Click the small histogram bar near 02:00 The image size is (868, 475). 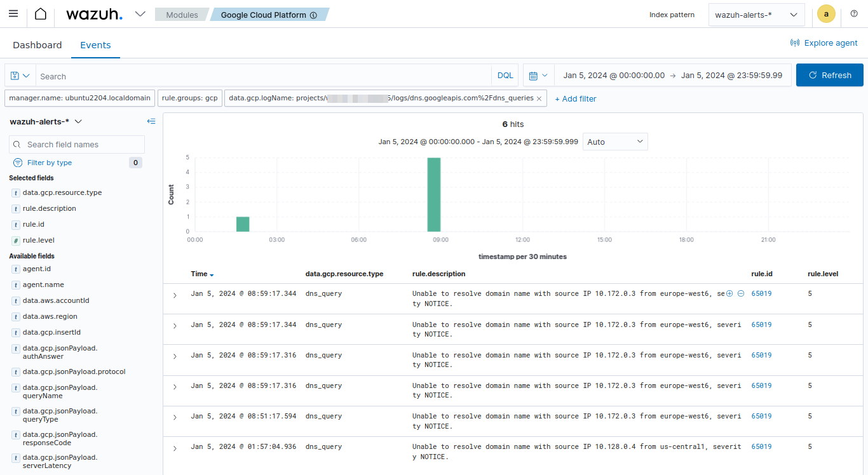243,224
